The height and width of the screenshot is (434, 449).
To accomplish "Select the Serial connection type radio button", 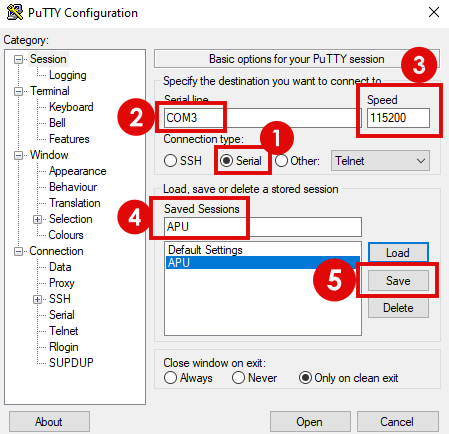I will [227, 161].
